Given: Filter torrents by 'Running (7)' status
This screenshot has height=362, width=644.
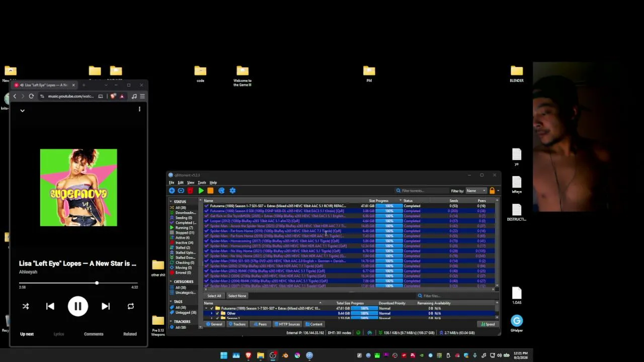Looking at the screenshot, I should coord(184,228).
